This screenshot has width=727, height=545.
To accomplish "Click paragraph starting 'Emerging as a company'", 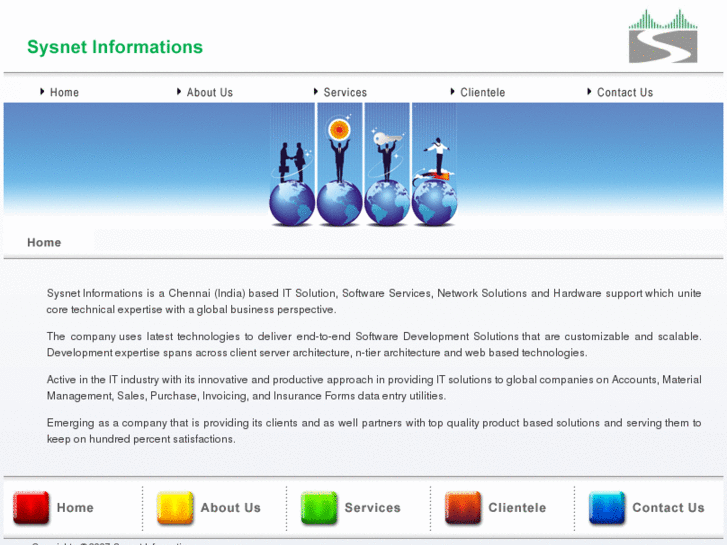I will pyautogui.click(x=374, y=431).
